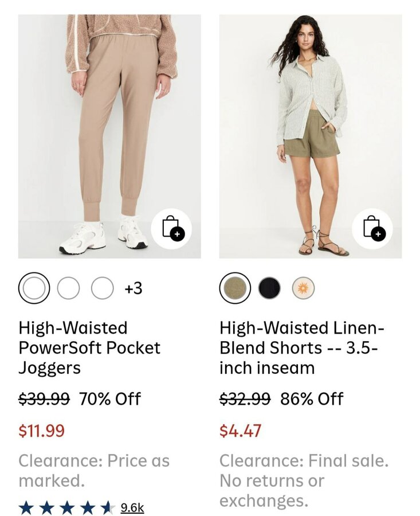Click the crossed-out $39.99 original price
The height and width of the screenshot is (516, 420).
pos(44,398)
